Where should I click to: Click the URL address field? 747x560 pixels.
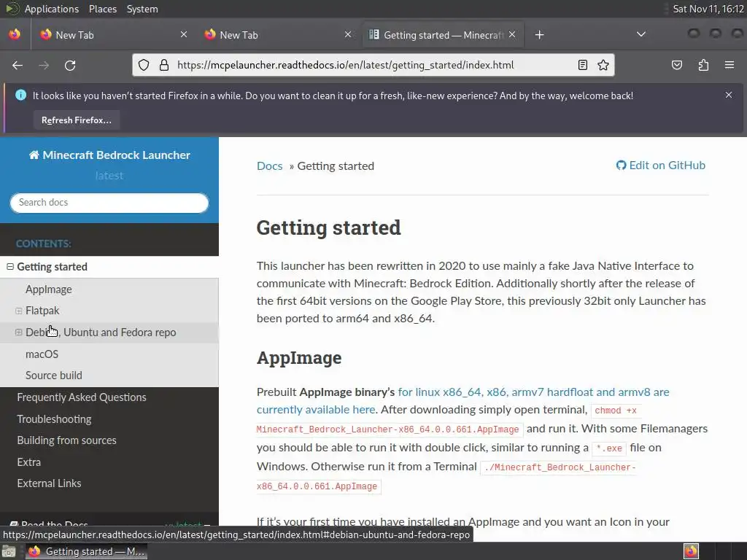(371, 65)
